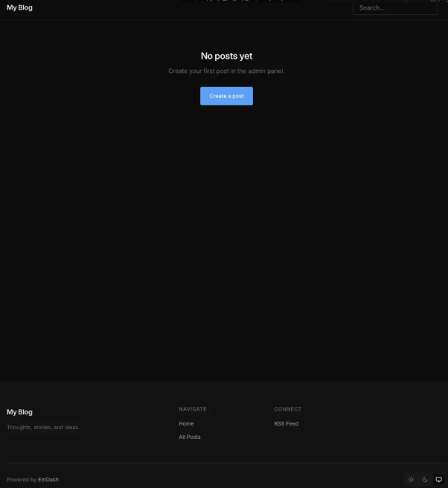Click the Create a post button
This screenshot has width=448, height=488.
click(226, 96)
